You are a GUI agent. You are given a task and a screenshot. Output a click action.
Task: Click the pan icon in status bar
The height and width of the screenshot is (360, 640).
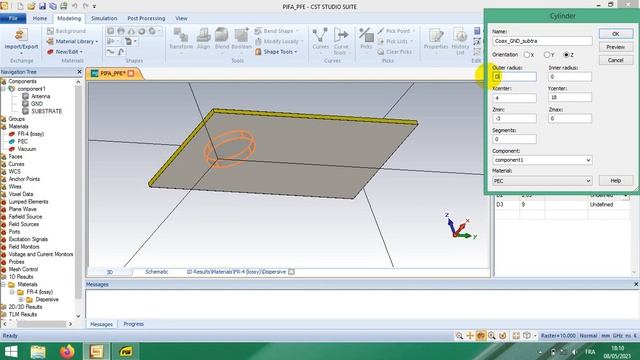[x=470, y=336]
